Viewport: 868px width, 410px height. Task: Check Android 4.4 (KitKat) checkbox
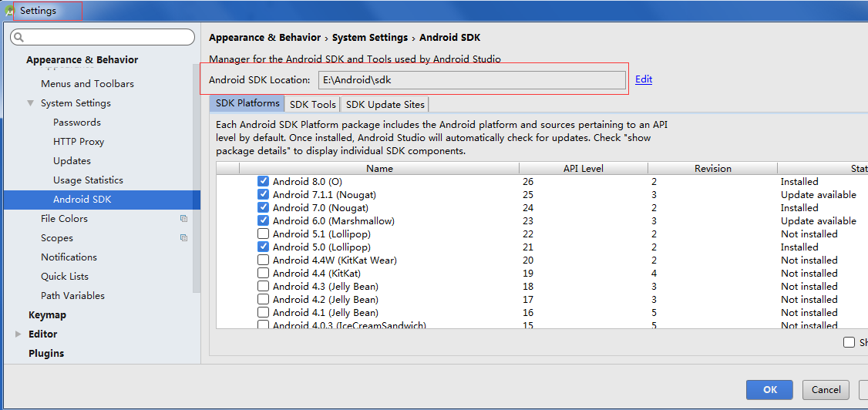(x=264, y=274)
